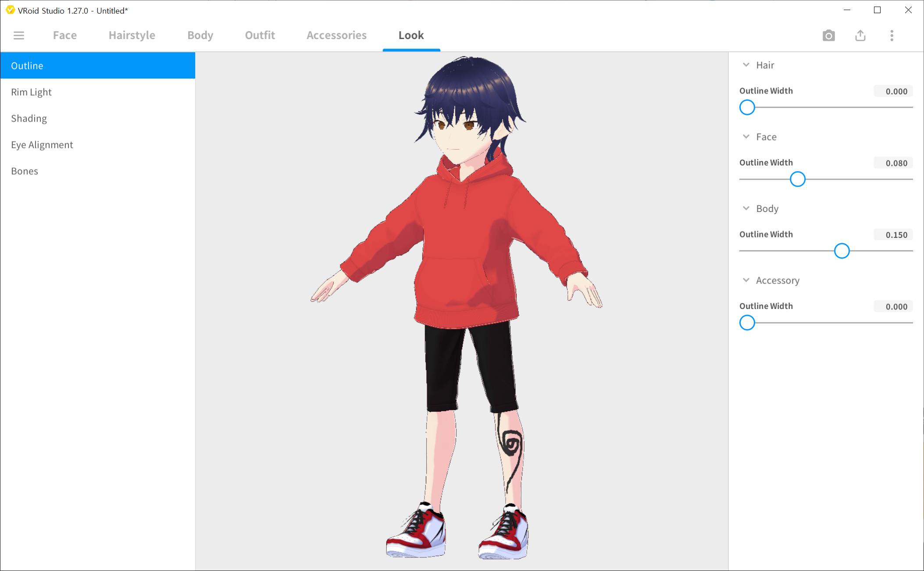Open the Outfit tab
Image resolution: width=924 pixels, height=571 pixels.
coord(260,35)
